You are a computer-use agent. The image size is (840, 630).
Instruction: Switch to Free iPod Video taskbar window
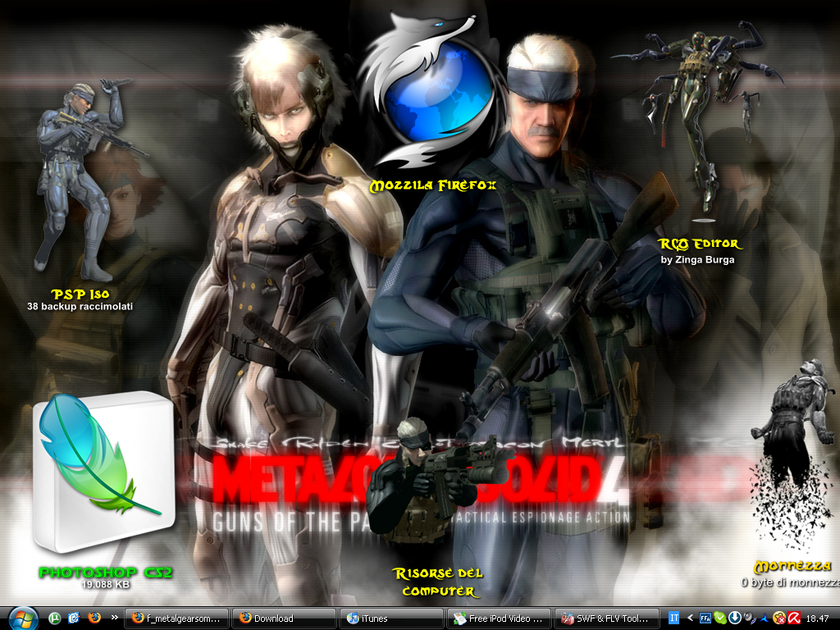(x=499, y=619)
